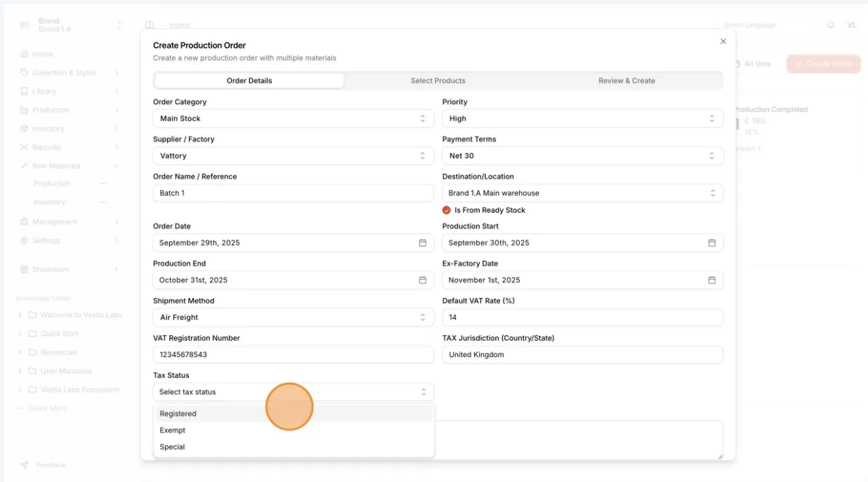Click the Order Date field September 29th
This screenshot has width=868, height=482.
coord(294,242)
